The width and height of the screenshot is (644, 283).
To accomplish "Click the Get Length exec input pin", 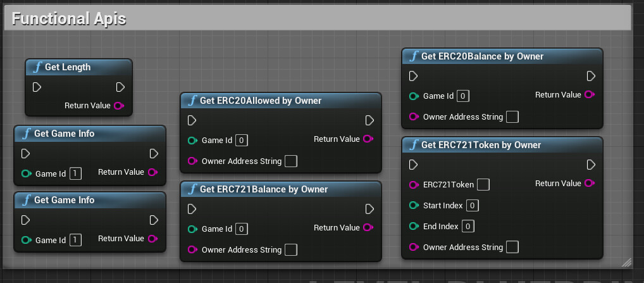I will click(37, 87).
